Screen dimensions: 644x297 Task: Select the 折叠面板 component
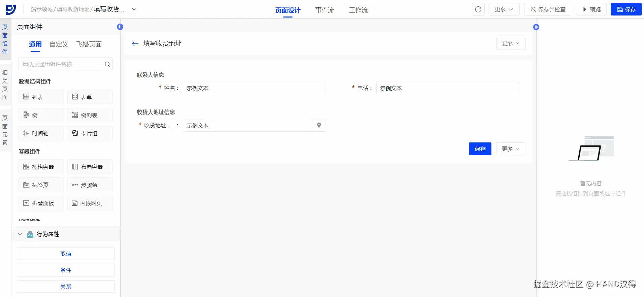[x=41, y=203]
